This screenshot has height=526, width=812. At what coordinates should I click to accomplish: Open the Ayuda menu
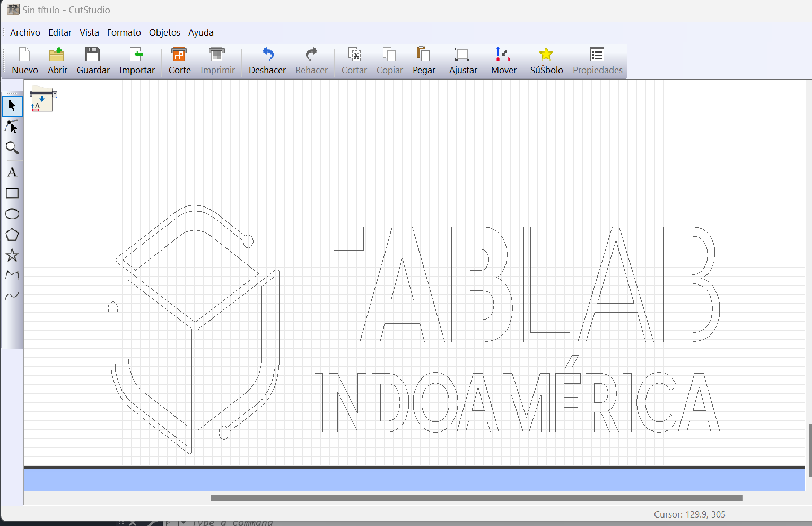tap(201, 32)
